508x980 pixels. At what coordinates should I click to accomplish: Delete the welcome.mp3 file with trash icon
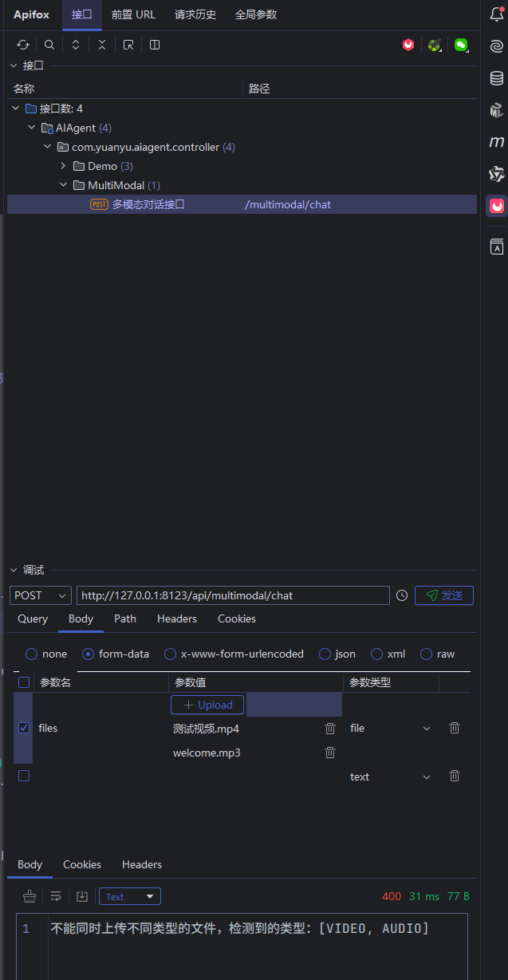[x=330, y=753]
